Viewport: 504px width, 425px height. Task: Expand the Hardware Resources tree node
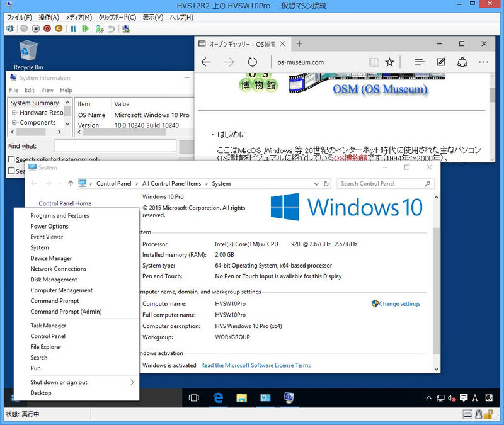[x=14, y=113]
